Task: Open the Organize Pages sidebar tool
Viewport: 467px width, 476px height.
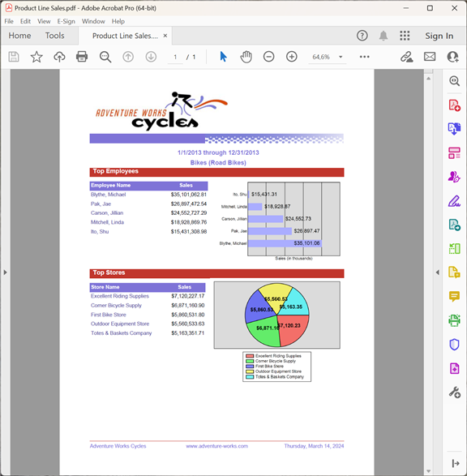Action: pos(454,249)
